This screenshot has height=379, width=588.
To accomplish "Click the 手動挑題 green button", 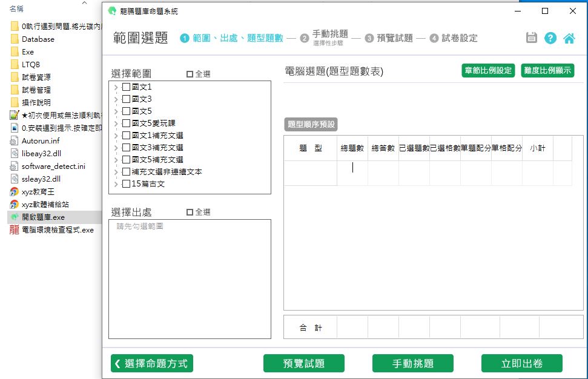I will point(413,363).
